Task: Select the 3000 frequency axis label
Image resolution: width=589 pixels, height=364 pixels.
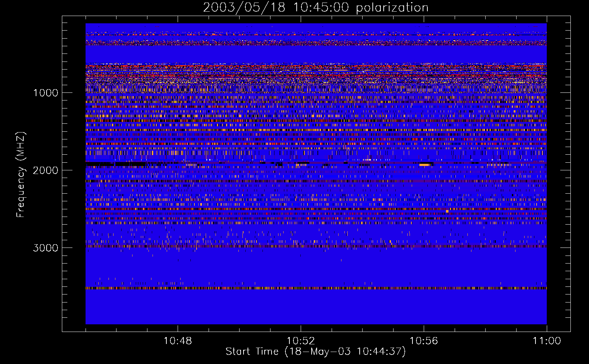Action: coord(46,248)
